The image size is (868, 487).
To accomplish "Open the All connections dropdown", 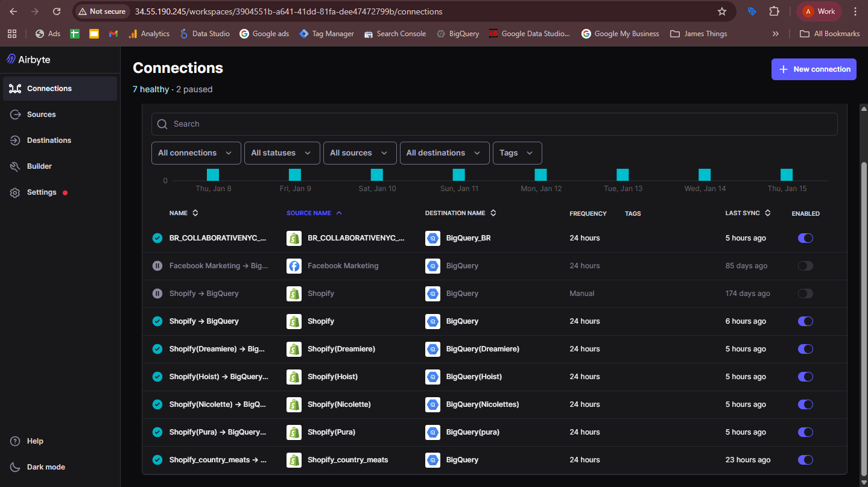I will (196, 153).
